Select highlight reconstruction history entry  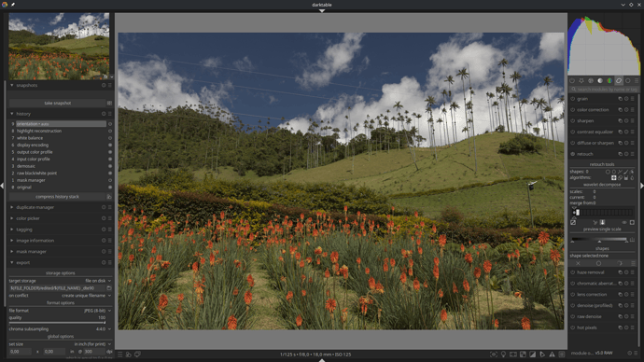39,132
